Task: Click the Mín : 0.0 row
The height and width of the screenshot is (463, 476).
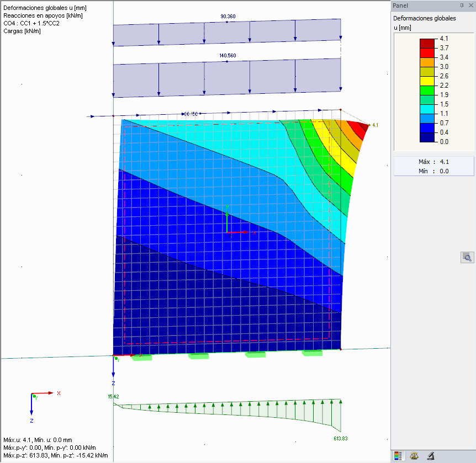Action: [x=433, y=171]
